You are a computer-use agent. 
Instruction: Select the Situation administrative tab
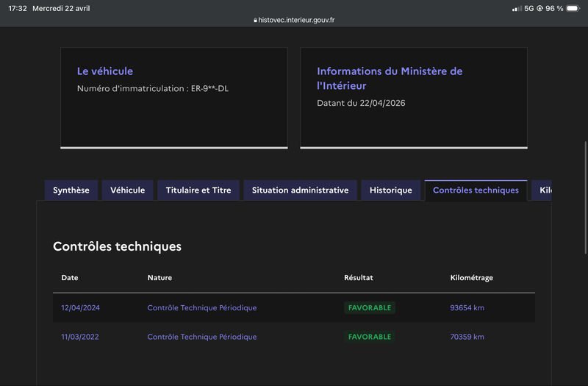pos(300,190)
